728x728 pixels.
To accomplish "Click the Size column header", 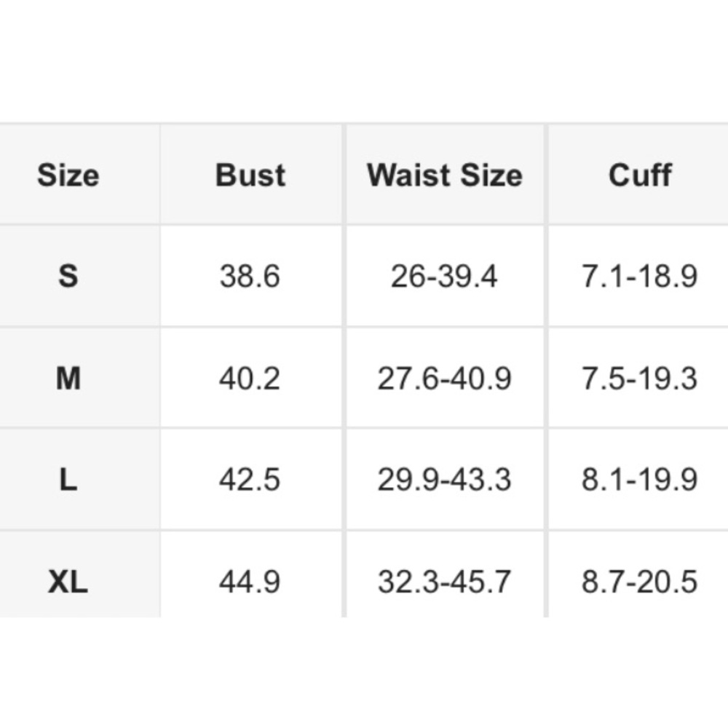I will pos(68,175).
